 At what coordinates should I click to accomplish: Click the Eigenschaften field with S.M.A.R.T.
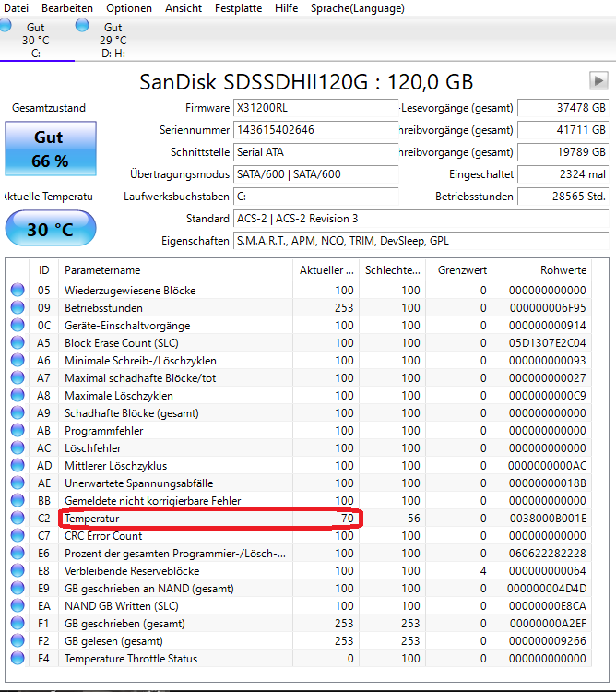pos(421,241)
